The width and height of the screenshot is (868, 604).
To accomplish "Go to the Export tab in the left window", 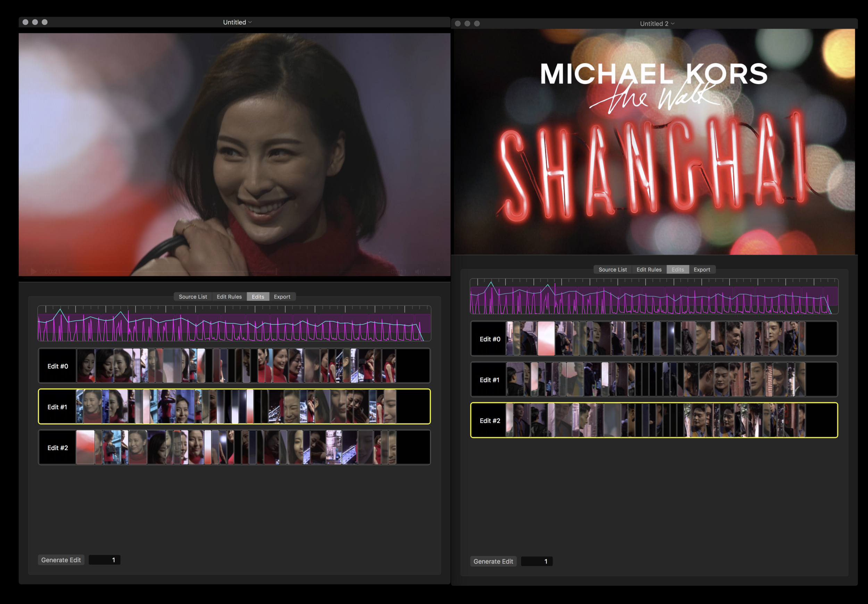I will point(282,297).
